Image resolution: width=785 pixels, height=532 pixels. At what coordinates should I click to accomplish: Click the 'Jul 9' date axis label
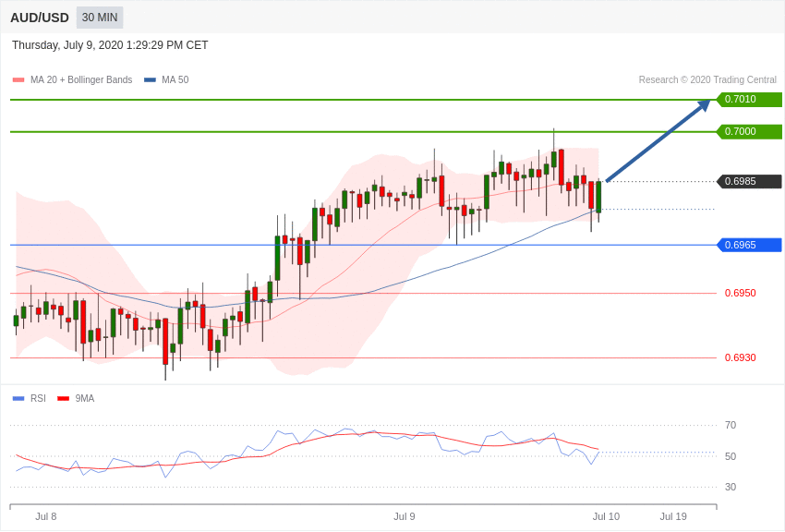(405, 516)
